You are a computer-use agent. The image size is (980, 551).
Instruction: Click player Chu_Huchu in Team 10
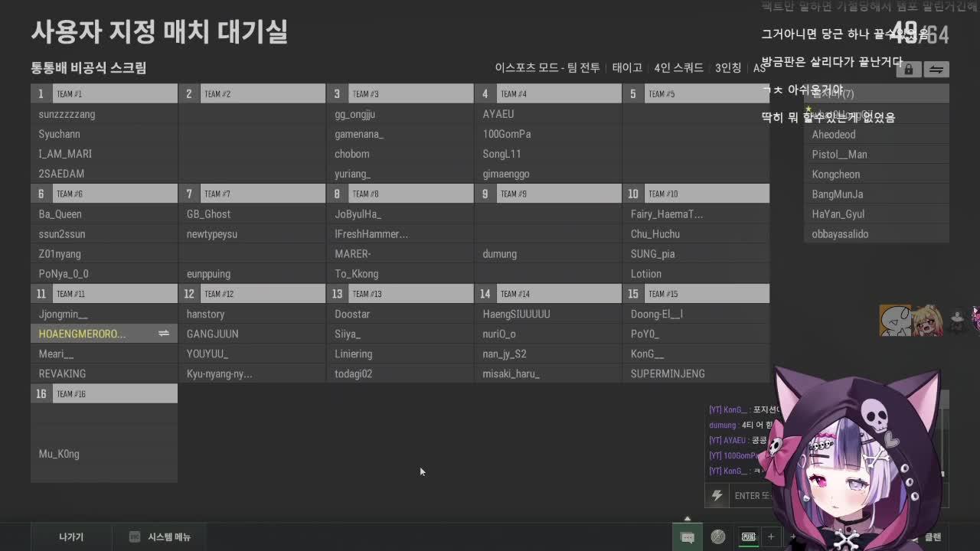pos(655,234)
